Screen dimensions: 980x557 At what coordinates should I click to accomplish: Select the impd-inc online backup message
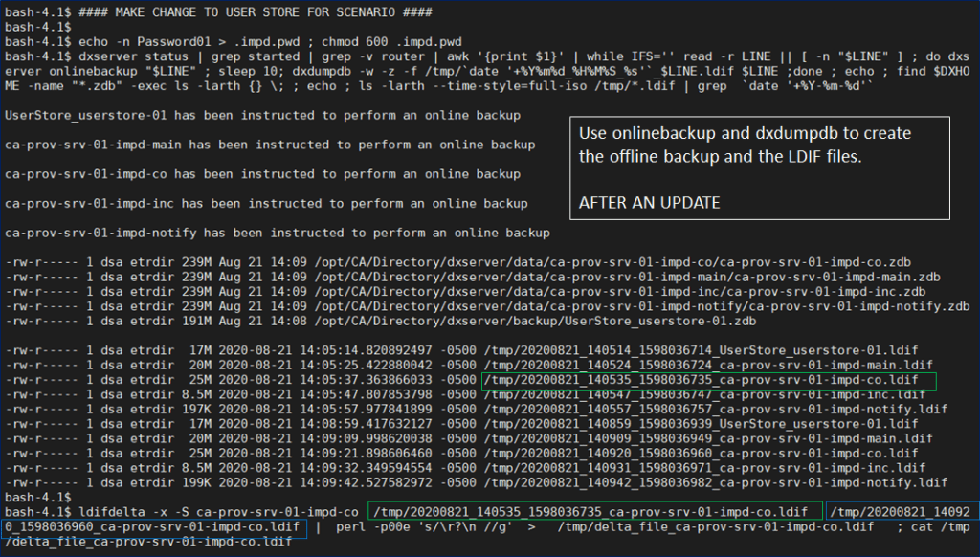pyautogui.click(x=266, y=204)
